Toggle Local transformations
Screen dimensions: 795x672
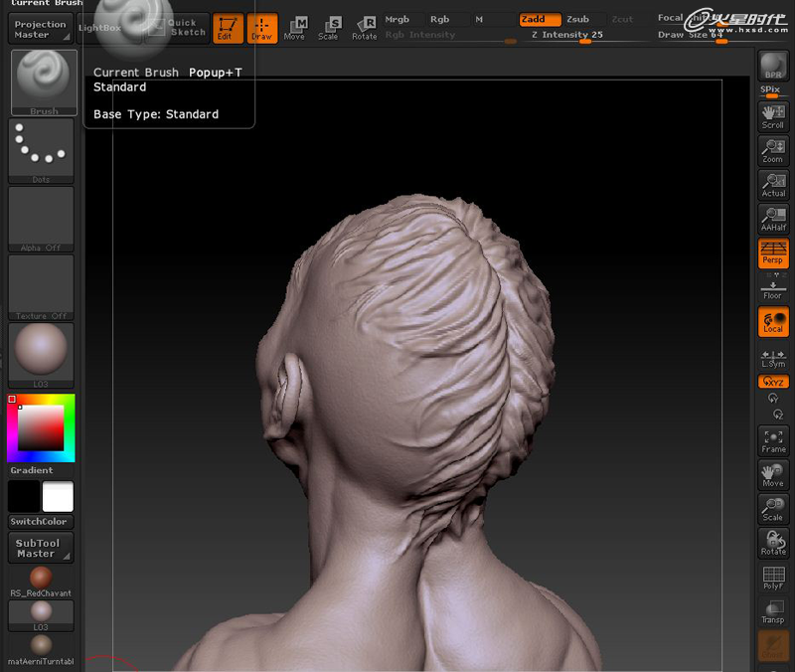pyautogui.click(x=773, y=321)
